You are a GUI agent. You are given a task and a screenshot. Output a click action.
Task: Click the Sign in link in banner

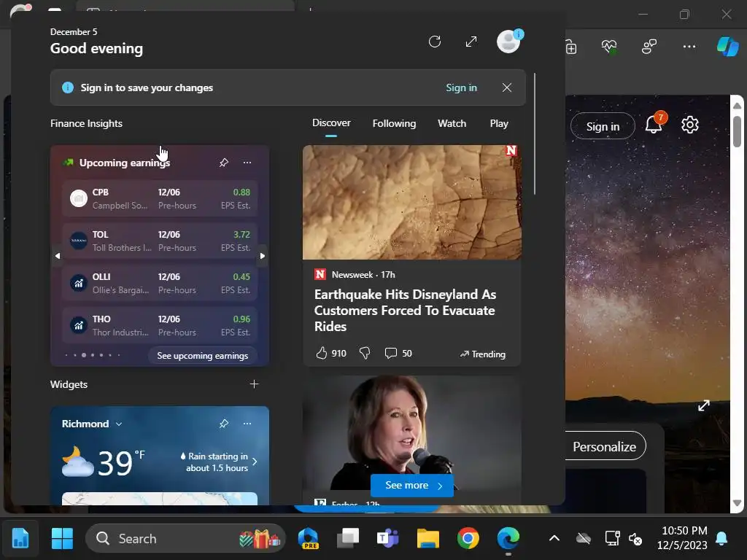click(461, 87)
